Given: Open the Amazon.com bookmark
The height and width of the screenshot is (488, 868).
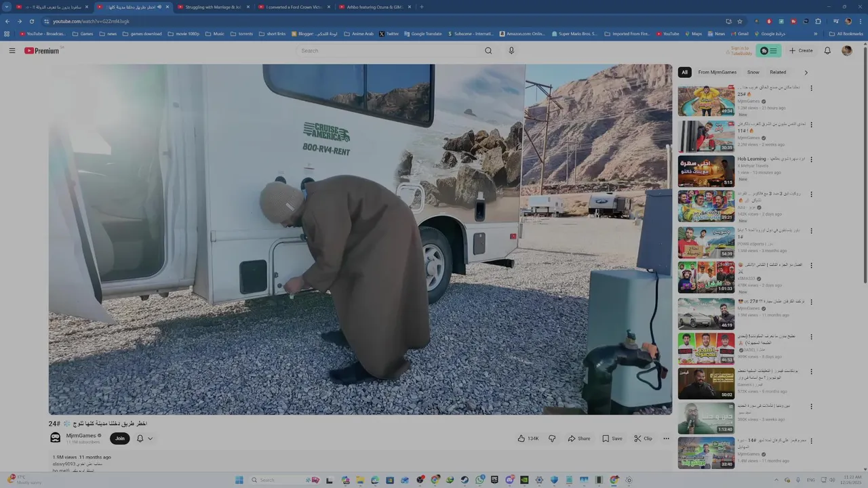Looking at the screenshot, I should 522,33.
